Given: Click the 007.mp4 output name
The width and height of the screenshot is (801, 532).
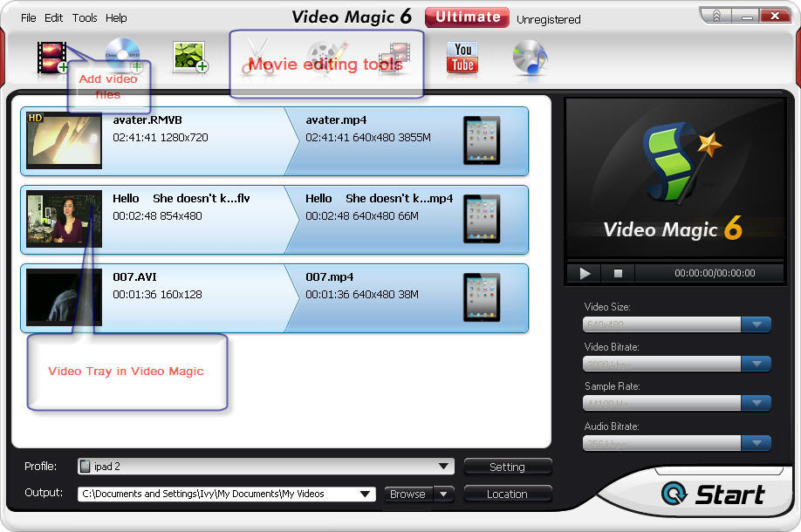Looking at the screenshot, I should [330, 276].
